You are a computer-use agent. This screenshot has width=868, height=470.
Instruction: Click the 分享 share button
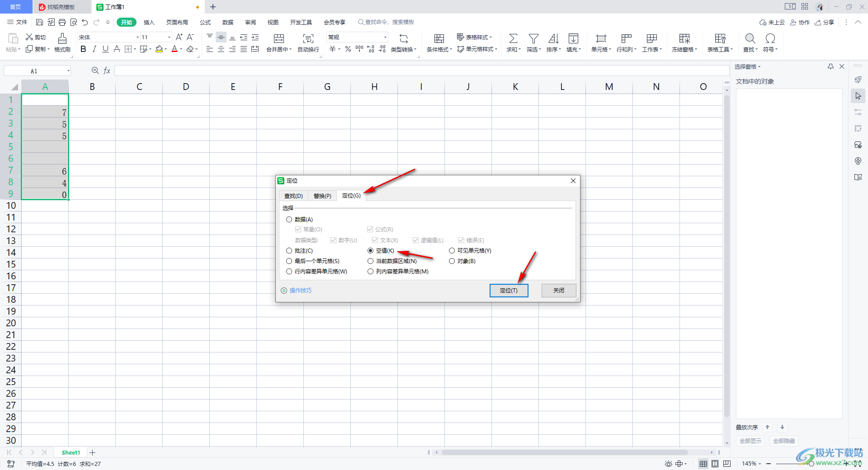pos(824,22)
